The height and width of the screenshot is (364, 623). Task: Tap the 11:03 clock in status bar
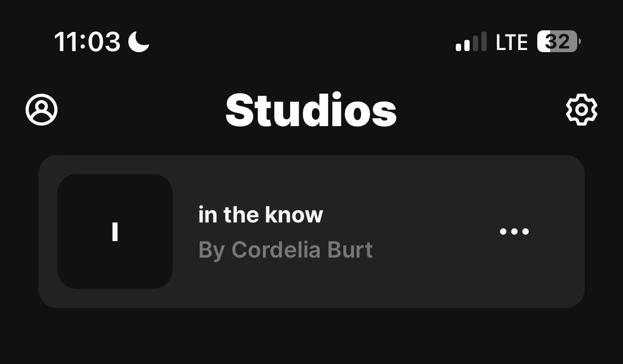tap(87, 42)
